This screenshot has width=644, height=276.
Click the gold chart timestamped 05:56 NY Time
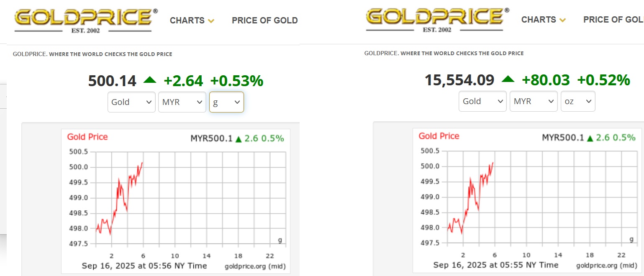pos(176,201)
